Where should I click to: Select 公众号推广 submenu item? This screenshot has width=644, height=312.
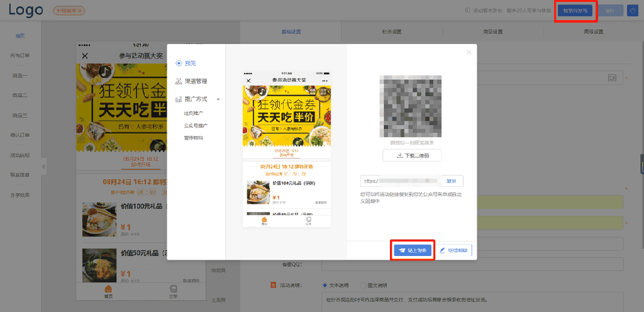(x=196, y=125)
